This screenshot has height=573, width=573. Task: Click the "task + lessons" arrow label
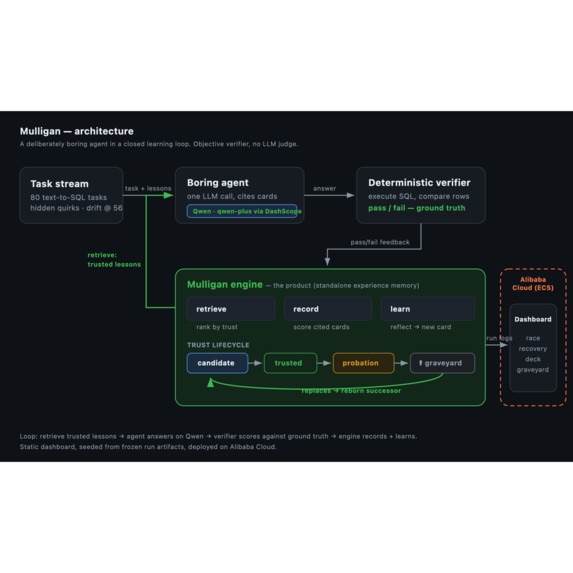tap(148, 189)
